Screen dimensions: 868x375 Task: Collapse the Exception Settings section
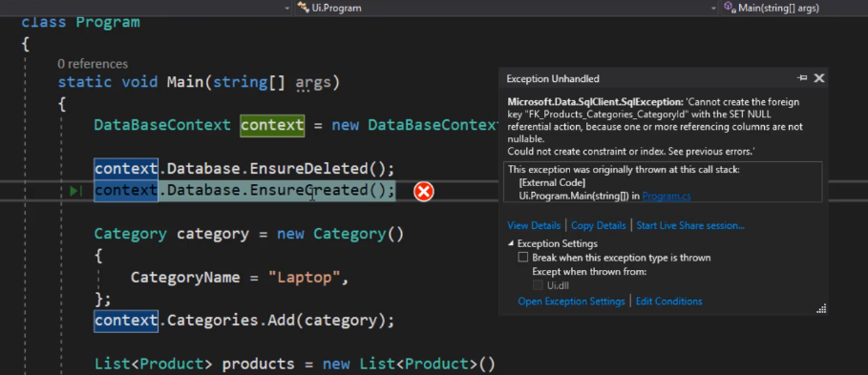click(x=512, y=243)
